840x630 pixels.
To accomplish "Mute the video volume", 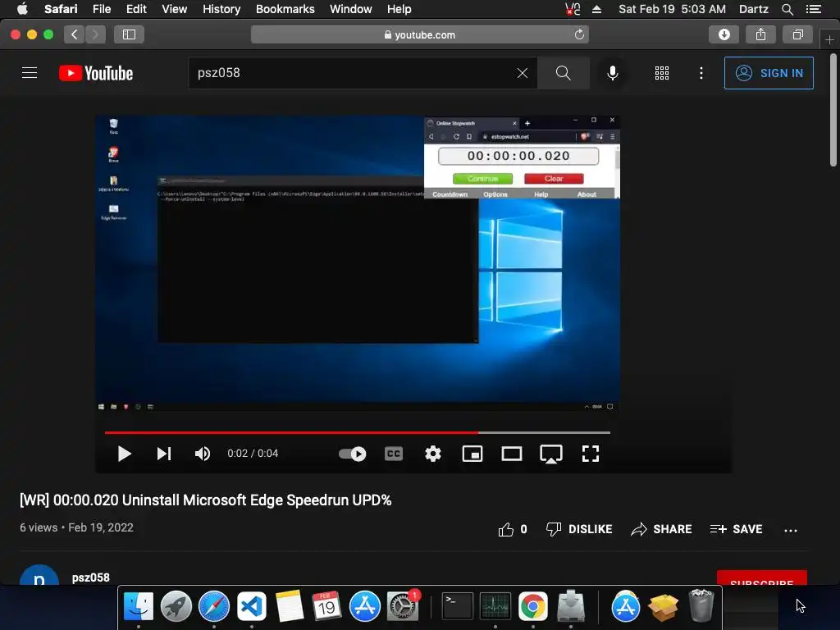I will click(x=202, y=454).
